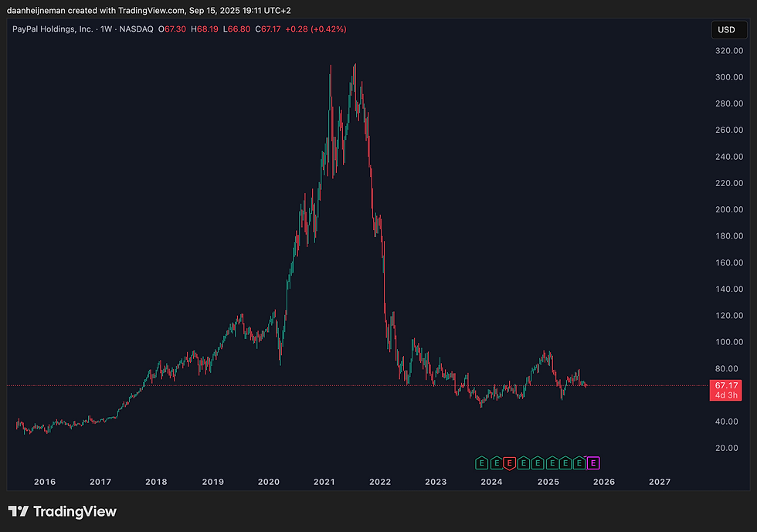Viewport: 757px width, 532px height.
Task: Click the 120.00 price axis label
Action: [x=729, y=316]
